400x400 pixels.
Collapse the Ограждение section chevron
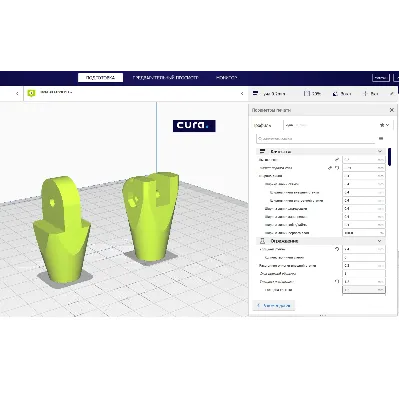pyautogui.click(x=380, y=241)
